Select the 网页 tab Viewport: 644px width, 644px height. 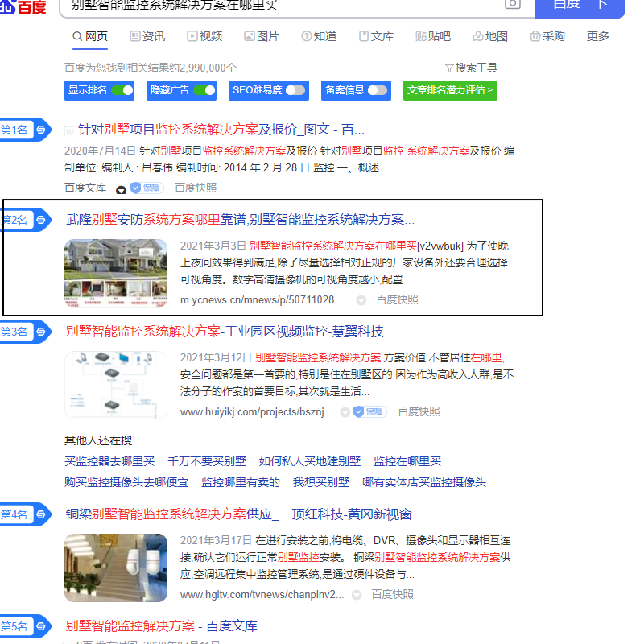90,36
